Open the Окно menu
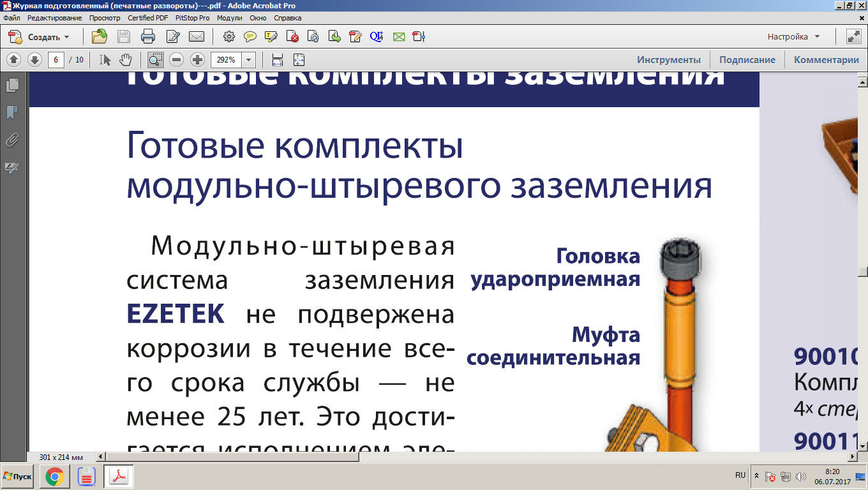The width and height of the screenshot is (868, 490). [258, 18]
